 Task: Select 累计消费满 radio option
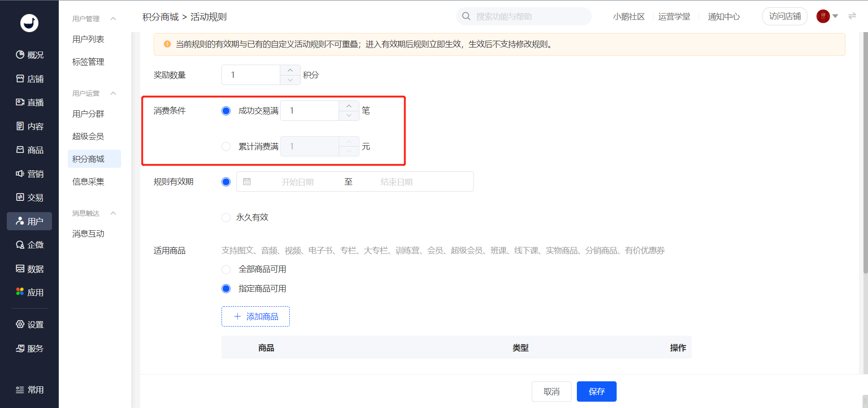[226, 147]
